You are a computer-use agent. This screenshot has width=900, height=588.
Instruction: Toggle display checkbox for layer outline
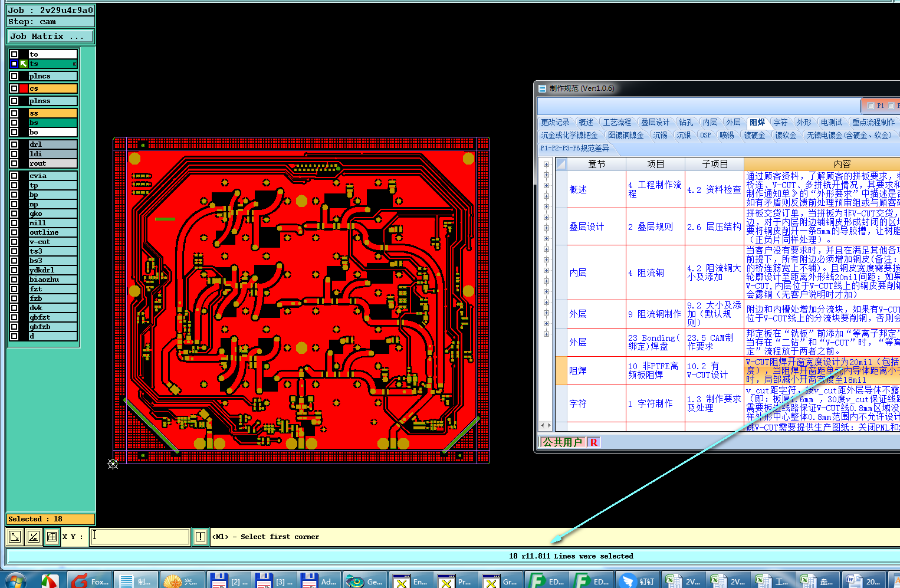point(14,232)
